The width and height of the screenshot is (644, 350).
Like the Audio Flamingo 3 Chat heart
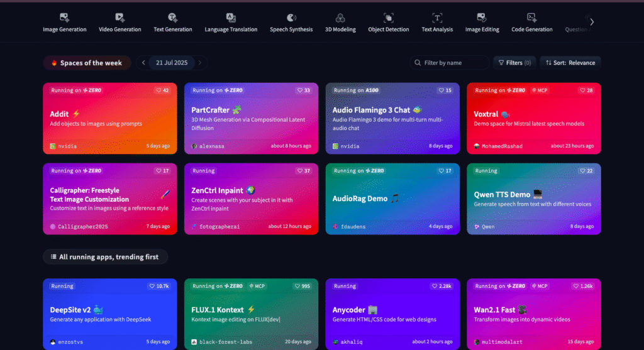click(441, 90)
